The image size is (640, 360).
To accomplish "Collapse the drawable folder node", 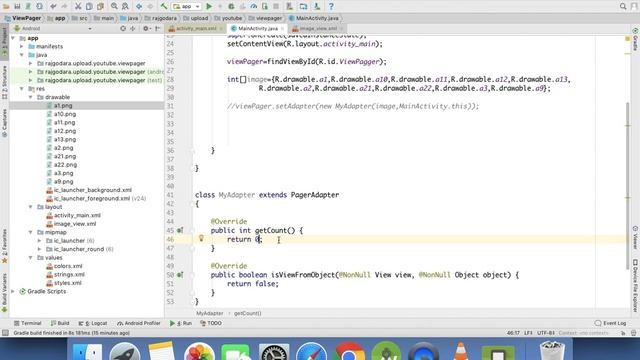I will (31, 97).
